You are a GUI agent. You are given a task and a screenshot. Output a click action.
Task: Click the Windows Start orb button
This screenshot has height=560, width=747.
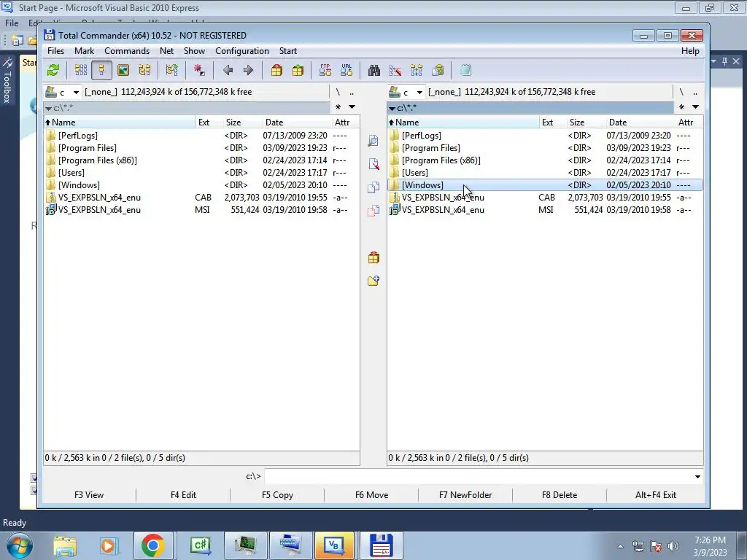[x=20, y=545]
